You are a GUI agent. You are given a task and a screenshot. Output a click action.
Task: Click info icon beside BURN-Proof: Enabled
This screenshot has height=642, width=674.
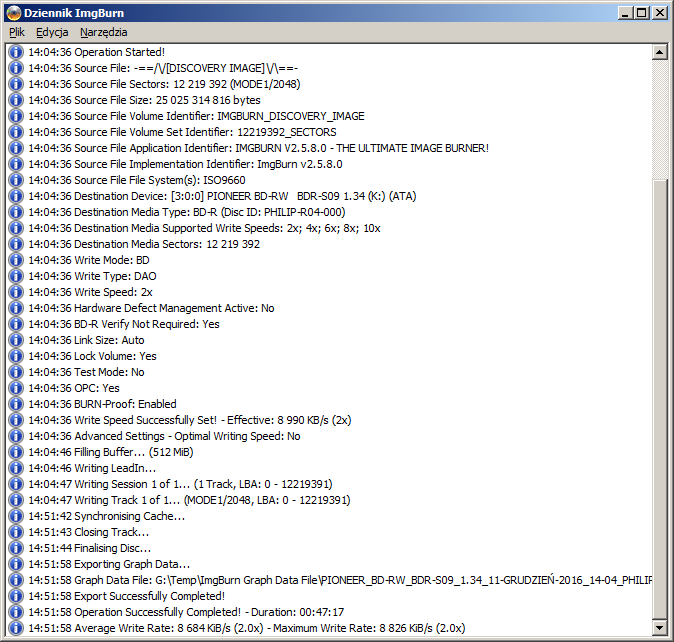click(x=15, y=404)
